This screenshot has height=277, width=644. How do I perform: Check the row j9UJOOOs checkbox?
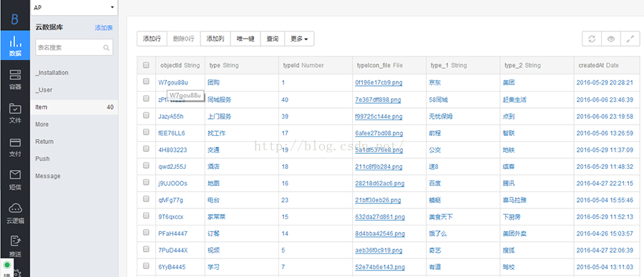click(146, 182)
